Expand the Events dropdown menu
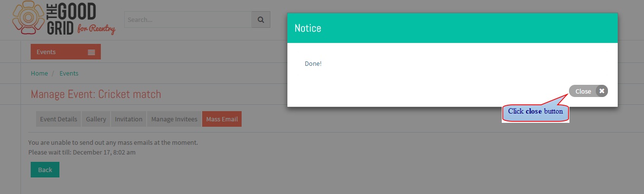 coord(66,52)
